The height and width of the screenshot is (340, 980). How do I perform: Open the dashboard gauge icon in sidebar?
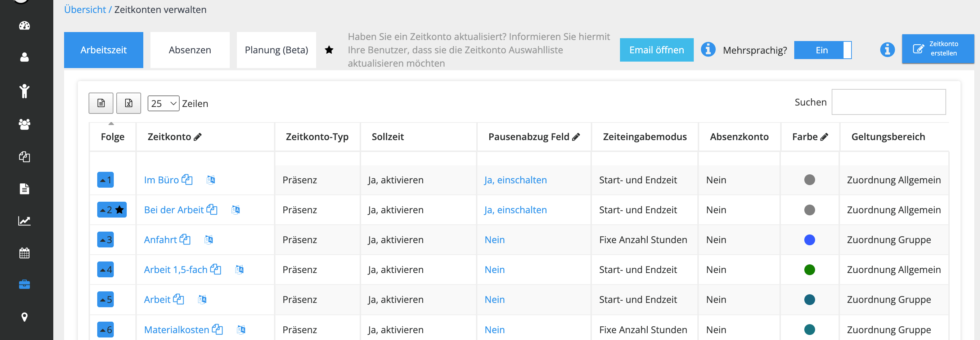pyautogui.click(x=24, y=26)
